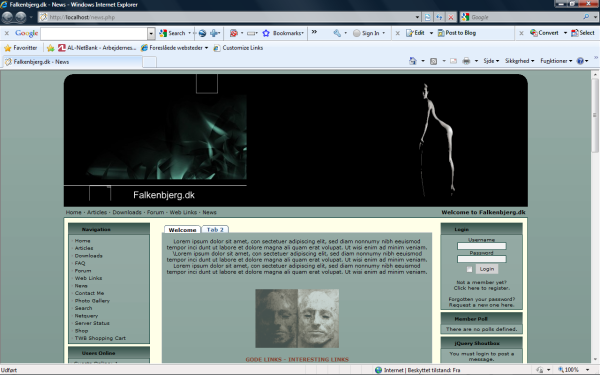Click the add-to-favorites star icon

pos(51,48)
